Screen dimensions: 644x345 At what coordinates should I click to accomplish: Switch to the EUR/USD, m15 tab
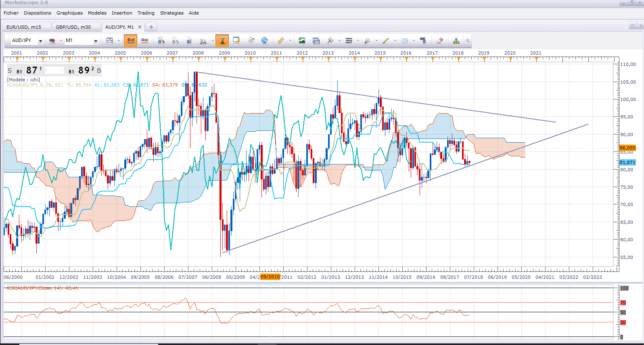(27, 27)
